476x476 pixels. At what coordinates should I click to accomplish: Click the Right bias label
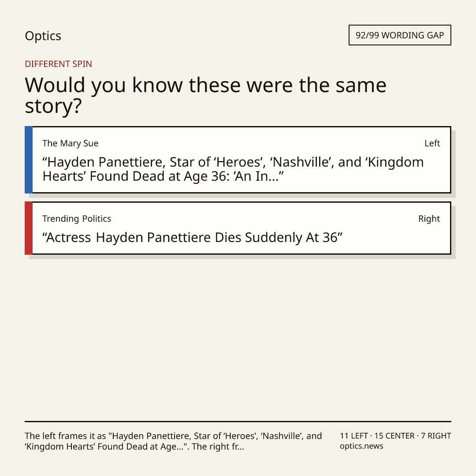(x=429, y=219)
